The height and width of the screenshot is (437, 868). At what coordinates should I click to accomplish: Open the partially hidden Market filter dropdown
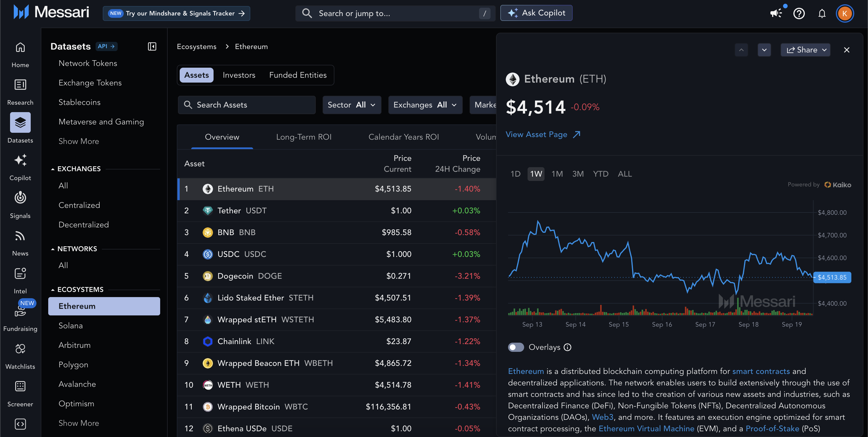pos(483,105)
